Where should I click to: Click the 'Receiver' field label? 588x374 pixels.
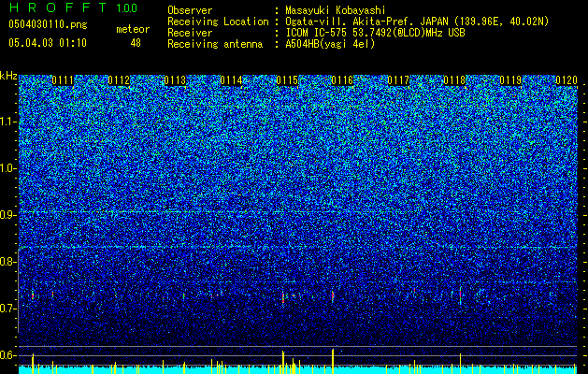190,33
